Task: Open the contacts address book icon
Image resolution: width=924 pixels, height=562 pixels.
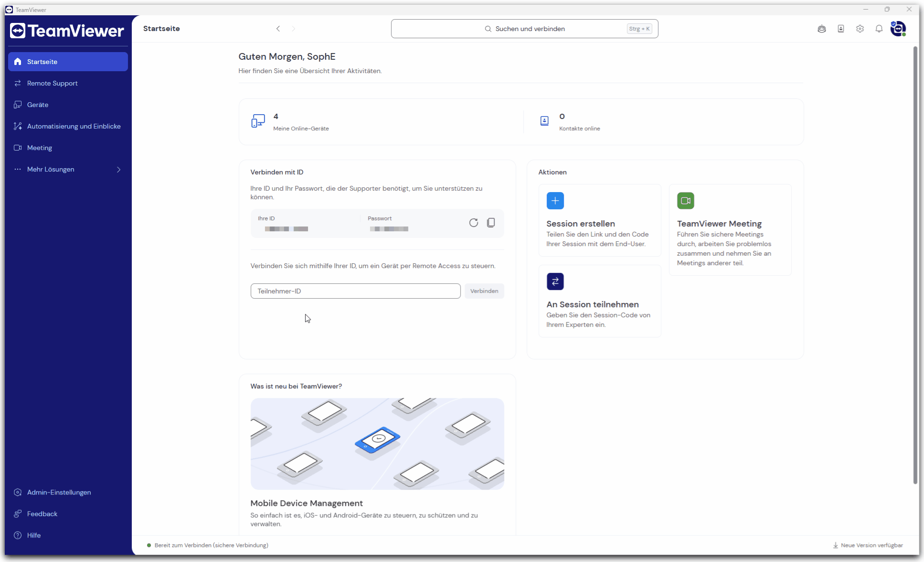Action: (841, 29)
